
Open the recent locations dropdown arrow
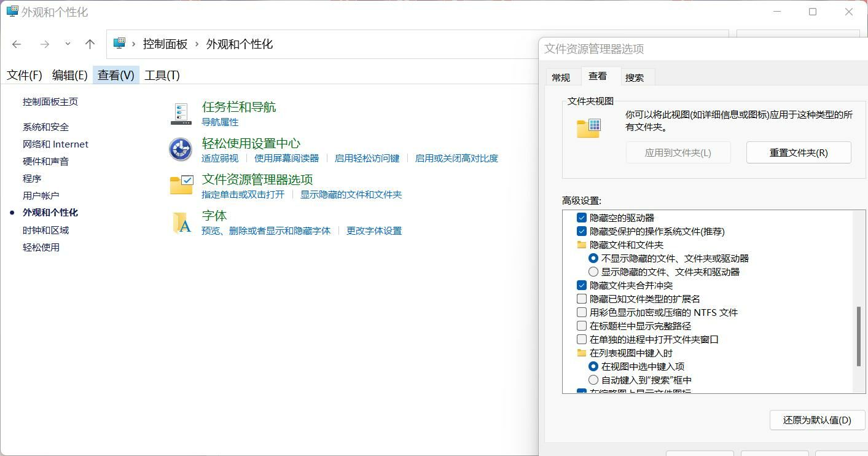coord(68,44)
